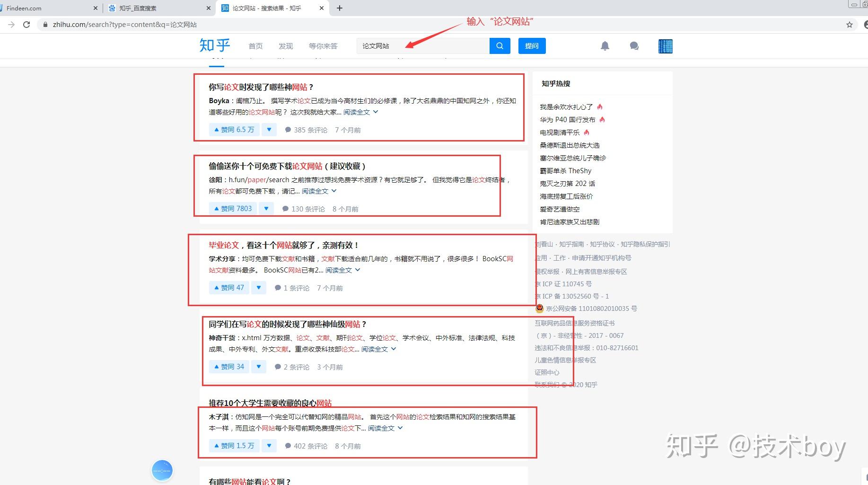This screenshot has height=485, width=868.
Task: Open result 推荐10个大学生需要收藏的良心网站
Action: tap(270, 403)
